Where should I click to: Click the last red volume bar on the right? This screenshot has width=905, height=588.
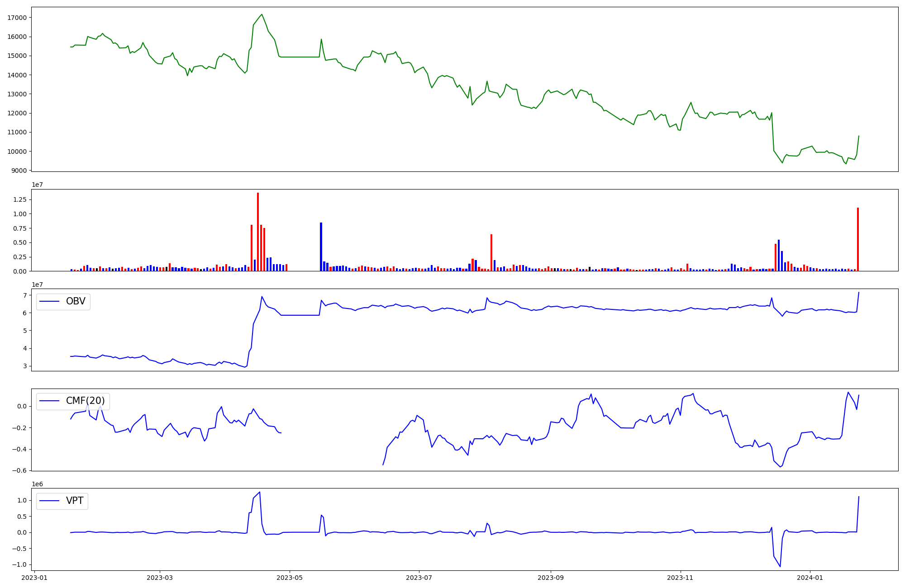[x=858, y=240]
